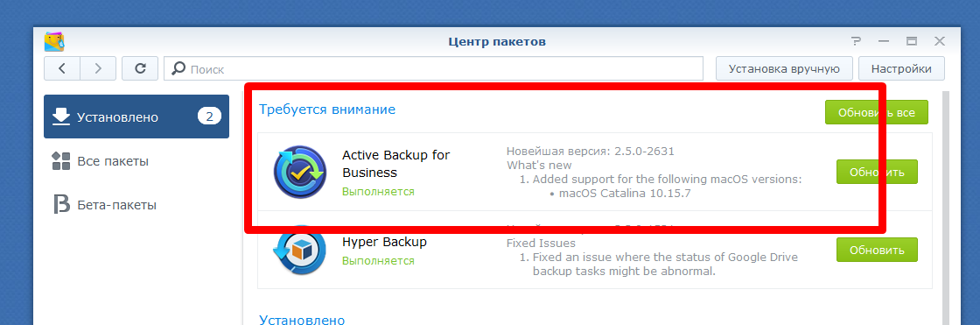
Task: Click the Установка вручную button
Action: (784, 68)
